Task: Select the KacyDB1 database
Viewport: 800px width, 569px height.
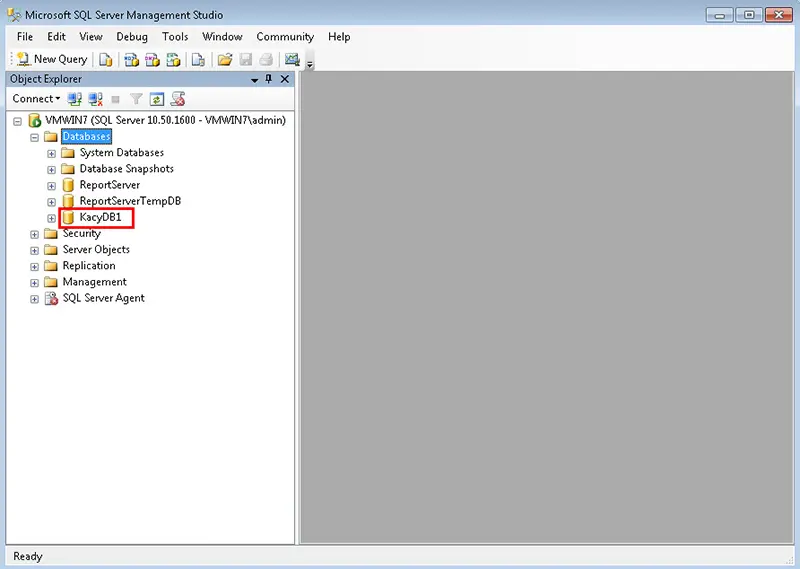Action: click(101, 217)
